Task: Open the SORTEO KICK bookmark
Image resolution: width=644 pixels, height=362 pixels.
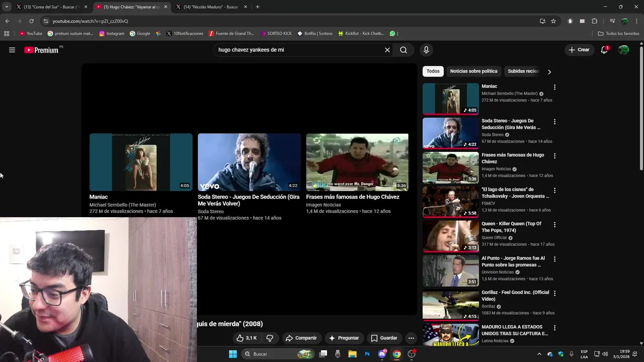Action: pyautogui.click(x=276, y=34)
